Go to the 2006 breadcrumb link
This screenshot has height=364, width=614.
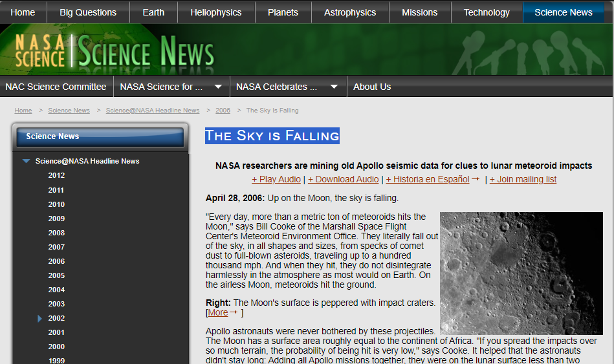click(223, 111)
